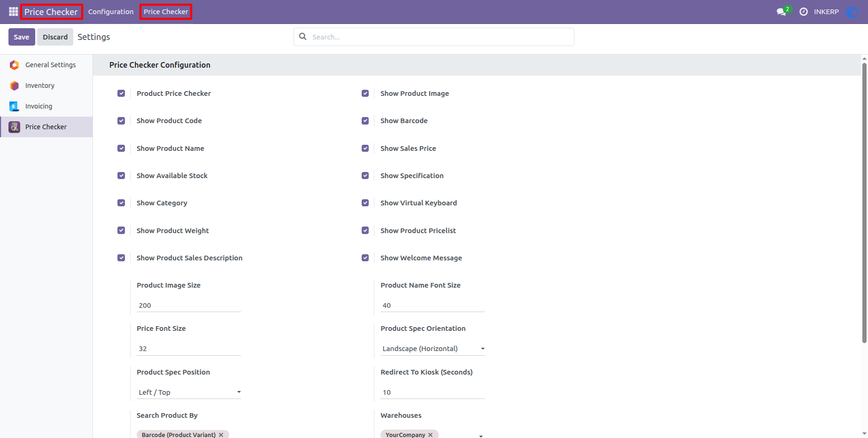Remove the YourCompany warehouse tag
This screenshot has width=868, height=438.
(430, 435)
